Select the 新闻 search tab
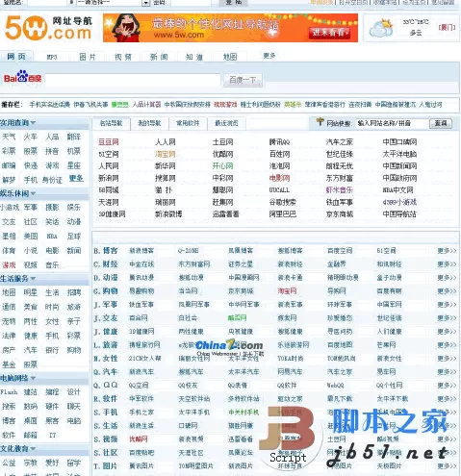Viewport: 461px width, 476px height. coord(159,57)
